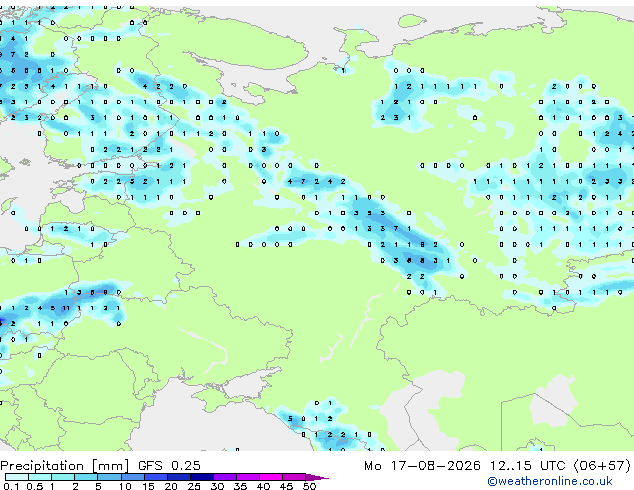The height and width of the screenshot is (490, 634).
Task: Pick the 15–20 mm blue legend swatch
Action: coord(156,477)
